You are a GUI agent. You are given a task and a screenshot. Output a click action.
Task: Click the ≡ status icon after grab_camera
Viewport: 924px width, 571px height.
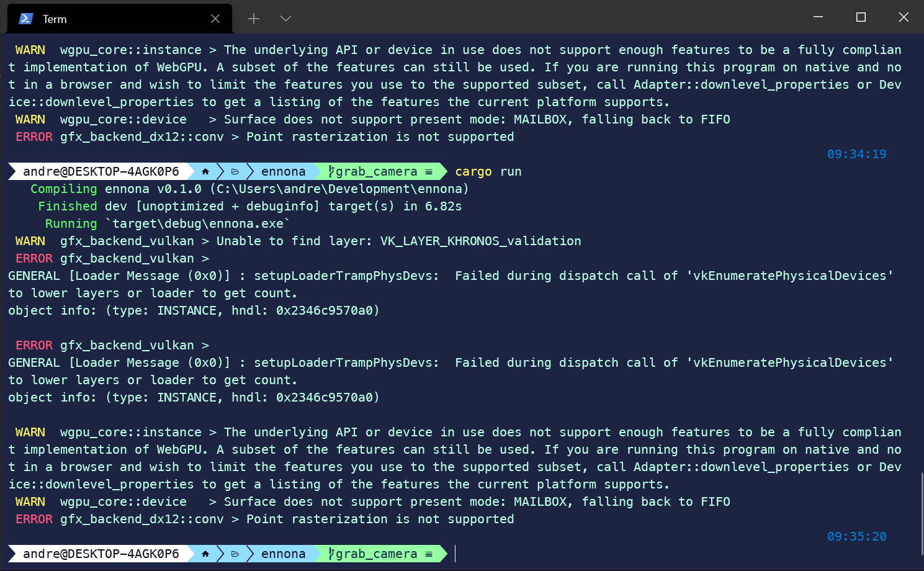(429, 171)
